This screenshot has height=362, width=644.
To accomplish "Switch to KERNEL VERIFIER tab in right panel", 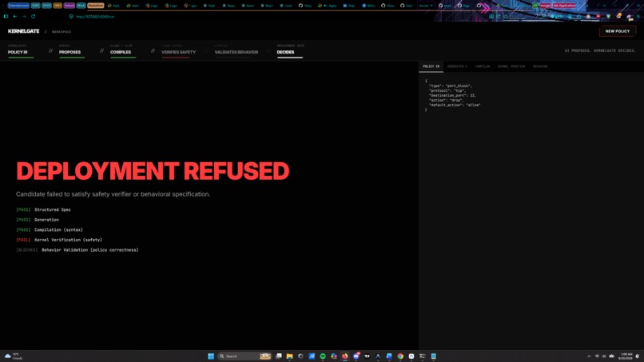I will click(511, 66).
